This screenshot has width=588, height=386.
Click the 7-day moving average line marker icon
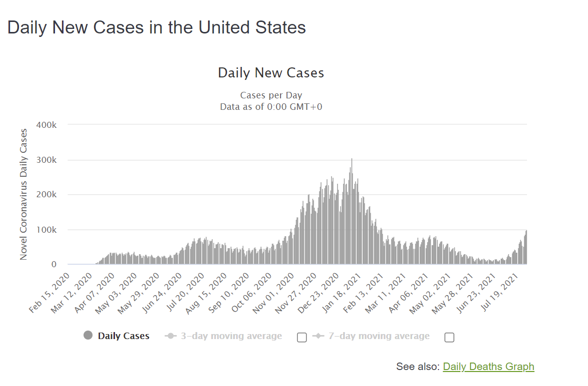point(318,336)
